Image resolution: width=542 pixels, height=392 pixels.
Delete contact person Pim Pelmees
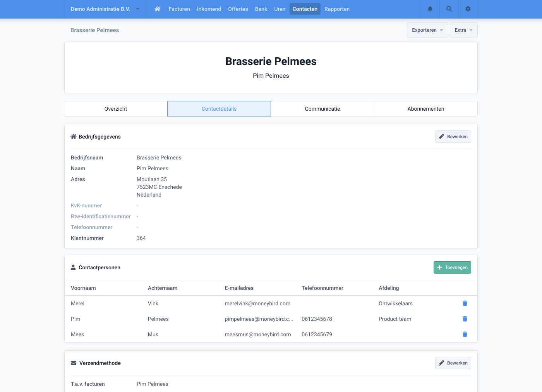click(x=465, y=319)
